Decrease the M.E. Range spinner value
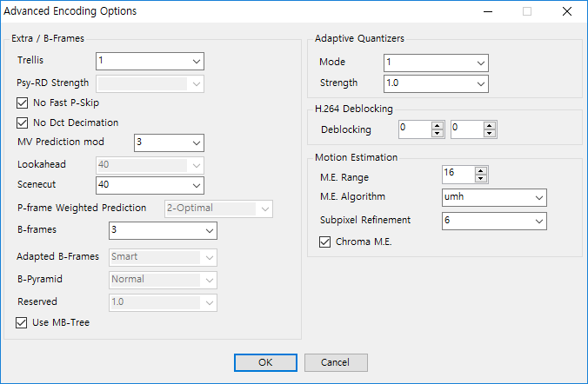The width and height of the screenshot is (588, 384). pyautogui.click(x=481, y=179)
